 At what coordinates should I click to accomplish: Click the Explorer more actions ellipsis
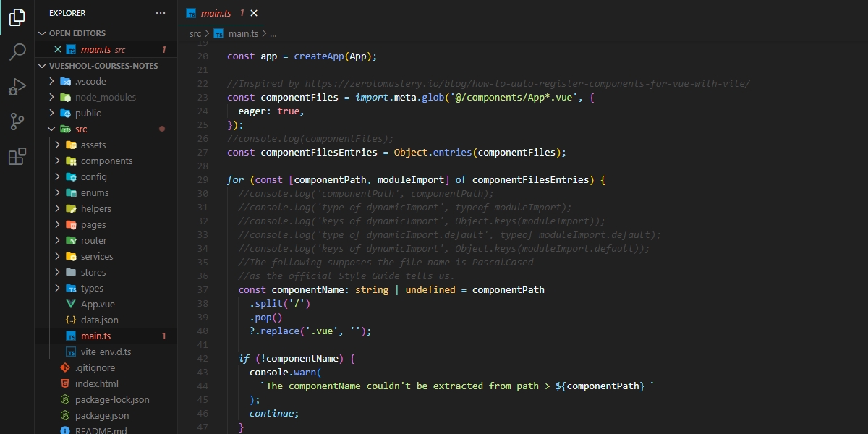[x=161, y=13]
